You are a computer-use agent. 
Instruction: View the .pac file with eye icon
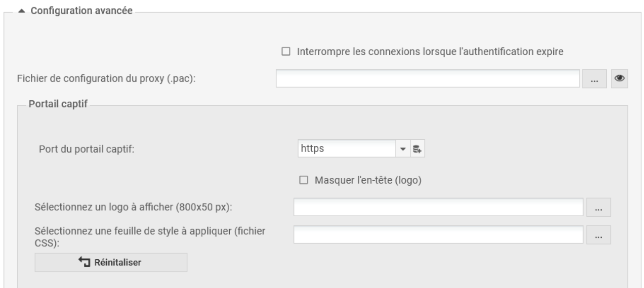pyautogui.click(x=619, y=78)
